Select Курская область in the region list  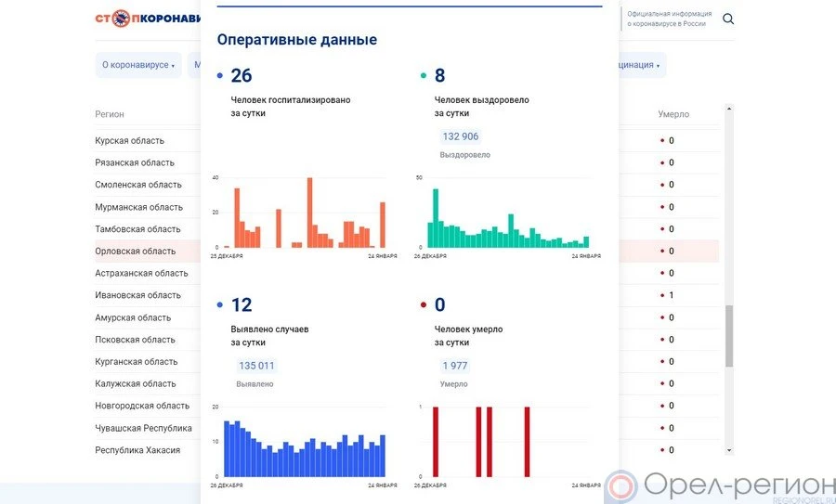point(130,141)
